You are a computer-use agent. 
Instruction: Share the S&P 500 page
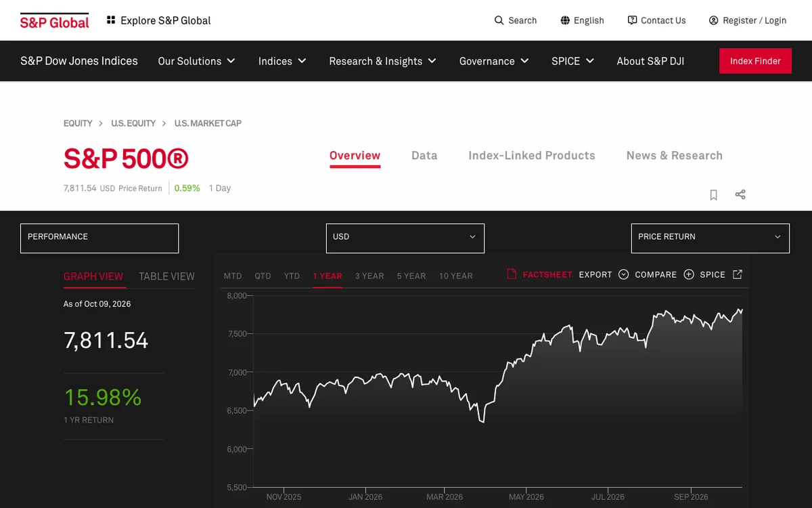click(740, 194)
